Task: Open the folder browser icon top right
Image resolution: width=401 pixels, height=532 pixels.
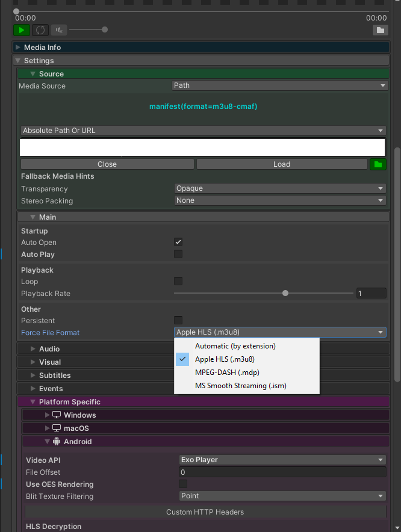Action: (x=379, y=30)
